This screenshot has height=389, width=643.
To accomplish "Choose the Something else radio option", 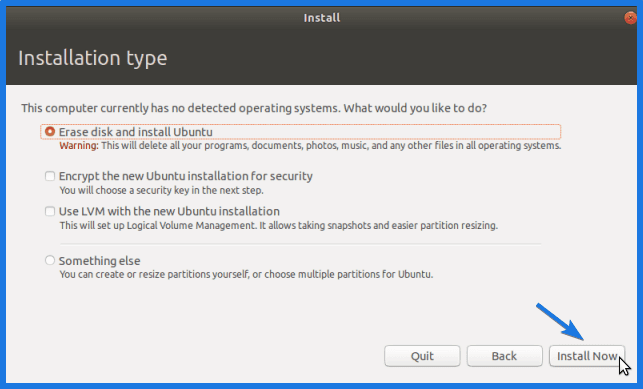I will click(x=50, y=260).
